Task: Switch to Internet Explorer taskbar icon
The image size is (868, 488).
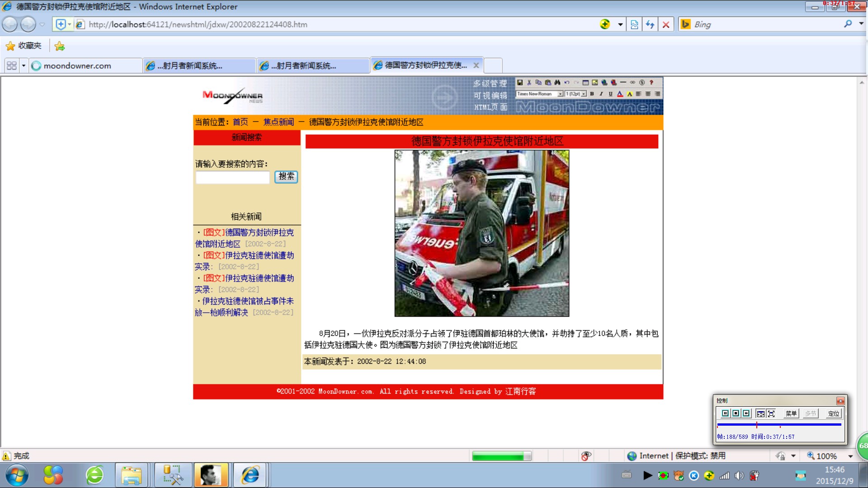Action: [x=250, y=475]
